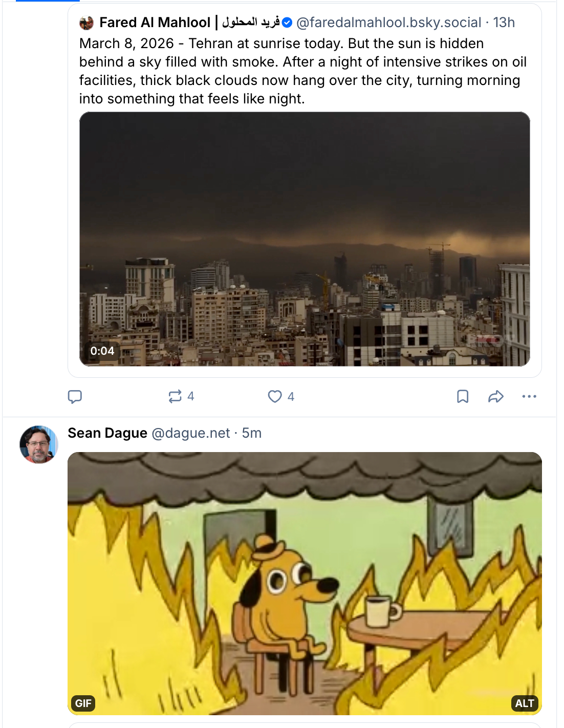Click the 13h timestamp of quoted post
The width and height of the screenshot is (564, 728).
point(504,23)
